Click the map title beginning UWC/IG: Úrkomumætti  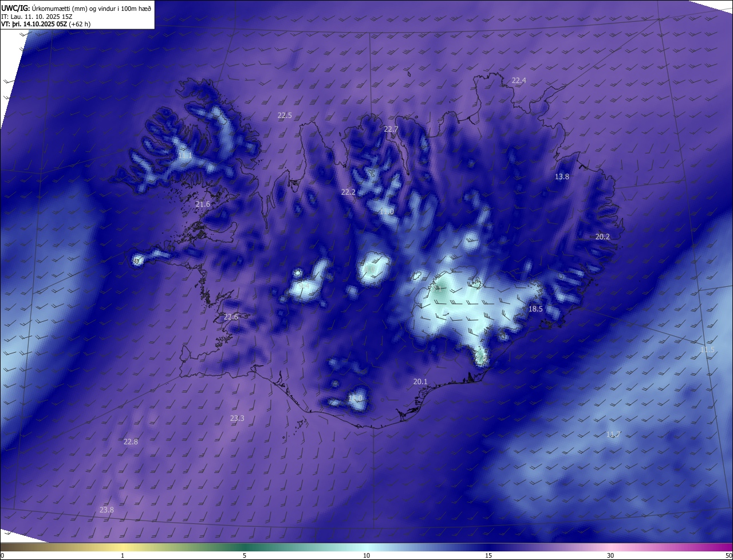click(76, 7)
